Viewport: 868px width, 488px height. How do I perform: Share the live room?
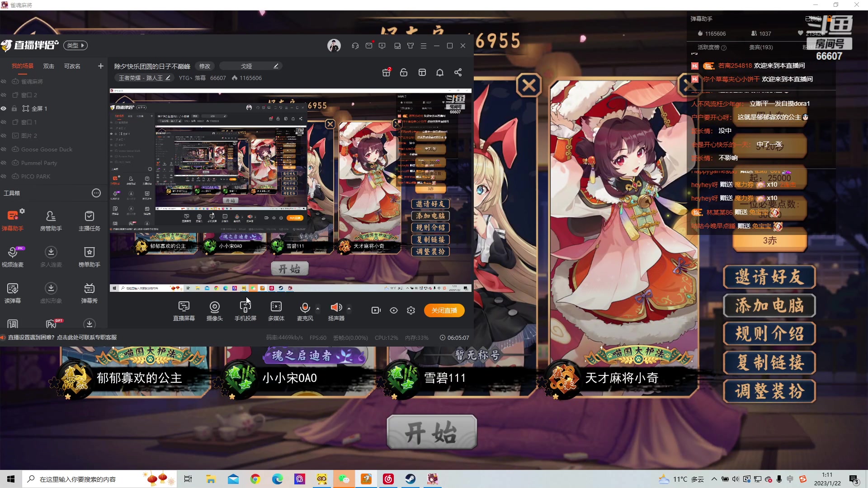point(458,72)
